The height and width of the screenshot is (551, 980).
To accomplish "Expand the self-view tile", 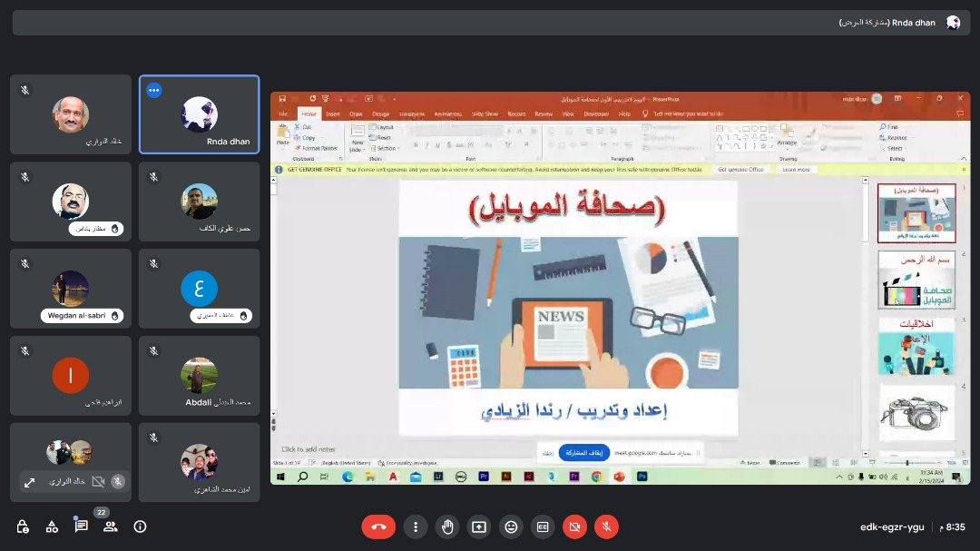I will pyautogui.click(x=29, y=482).
